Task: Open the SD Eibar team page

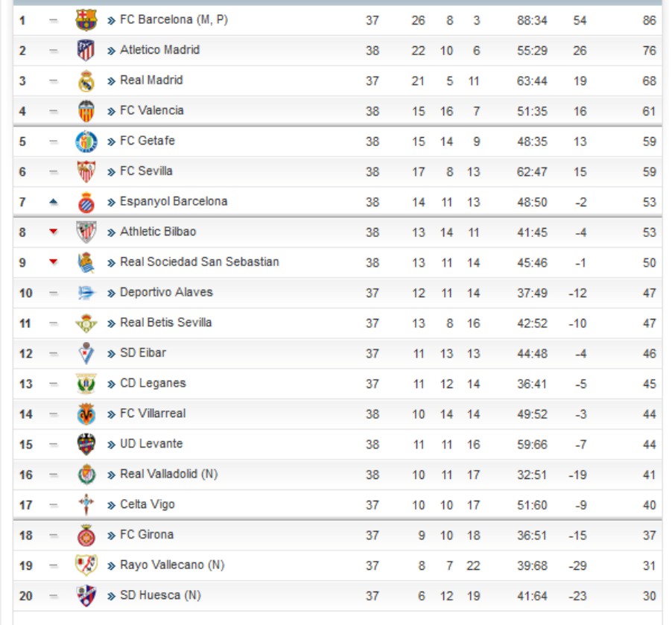Action: coord(143,353)
